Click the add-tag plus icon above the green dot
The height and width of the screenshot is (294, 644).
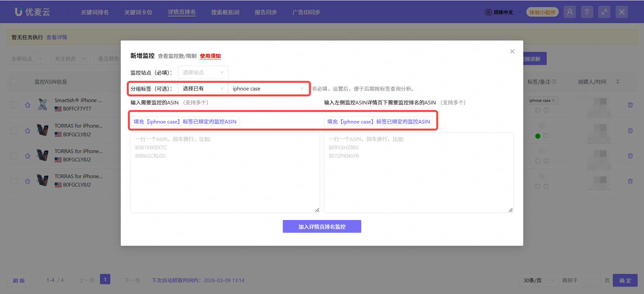[542, 126]
